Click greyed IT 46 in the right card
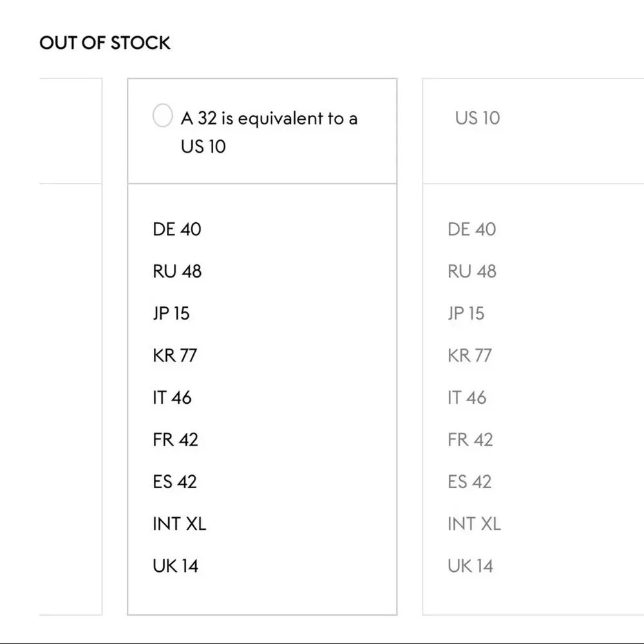Viewport: 644px width, 644px height. tap(467, 397)
